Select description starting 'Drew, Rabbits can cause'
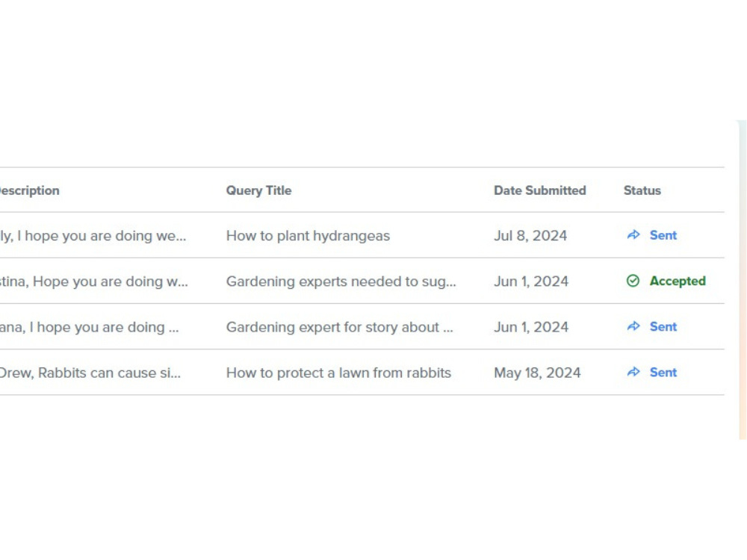This screenshot has width=747, height=560. (90, 373)
